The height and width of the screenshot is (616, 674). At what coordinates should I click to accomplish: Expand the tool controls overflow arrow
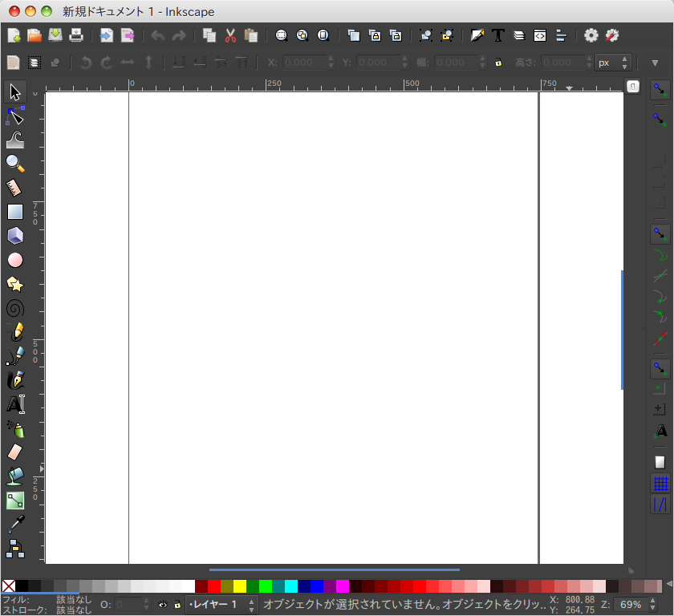click(655, 63)
